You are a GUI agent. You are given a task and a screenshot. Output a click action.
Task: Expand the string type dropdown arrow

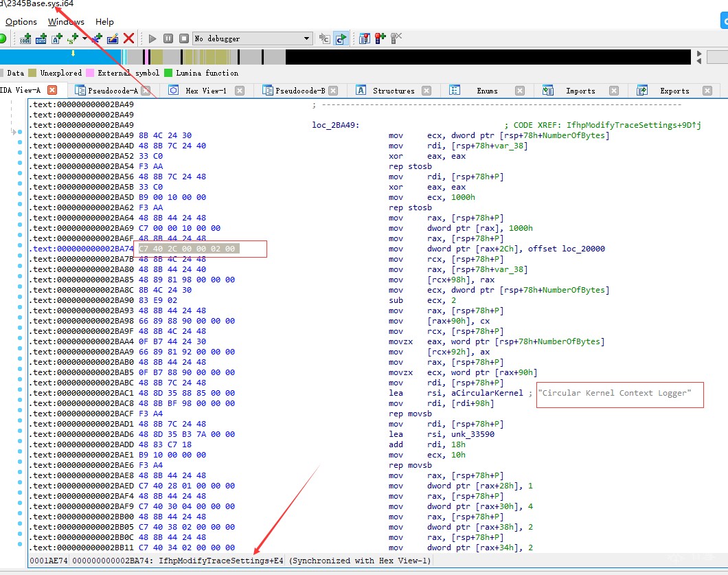[84, 38]
